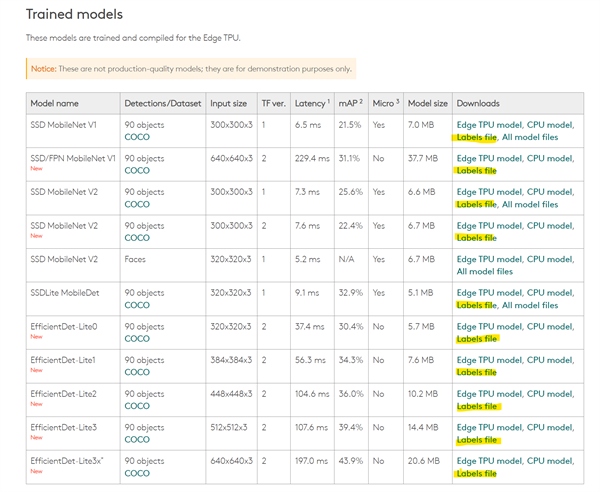Open Edge TPU model for EfficientDet-Lite2
Image resolution: width=600 pixels, height=492 pixels.
(x=489, y=394)
